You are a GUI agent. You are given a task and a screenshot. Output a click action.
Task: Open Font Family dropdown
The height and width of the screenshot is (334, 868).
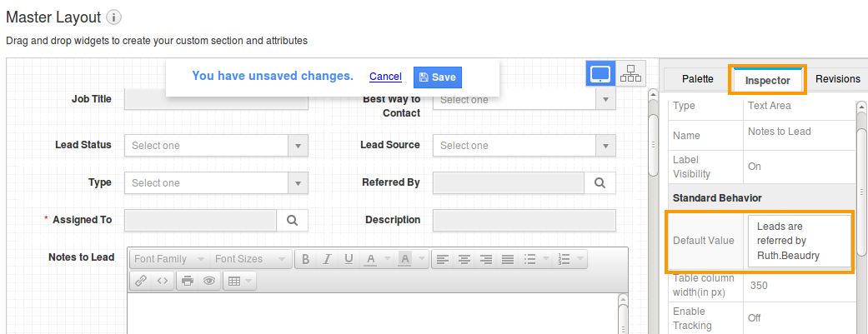point(170,259)
